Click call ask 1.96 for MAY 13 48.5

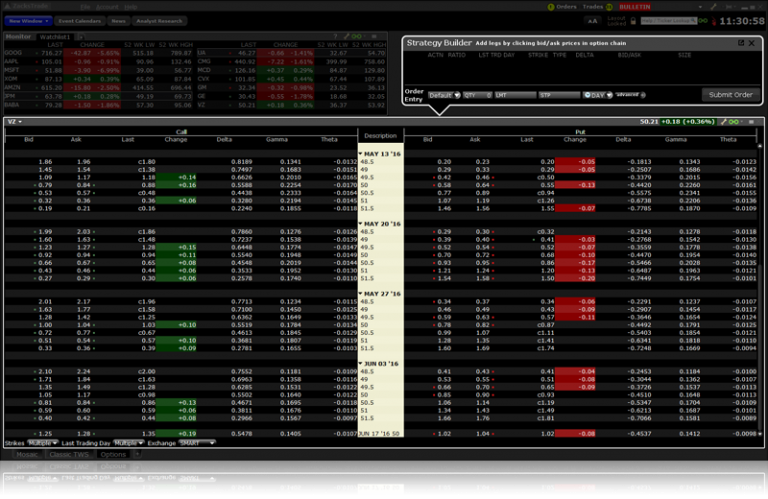tap(84, 162)
